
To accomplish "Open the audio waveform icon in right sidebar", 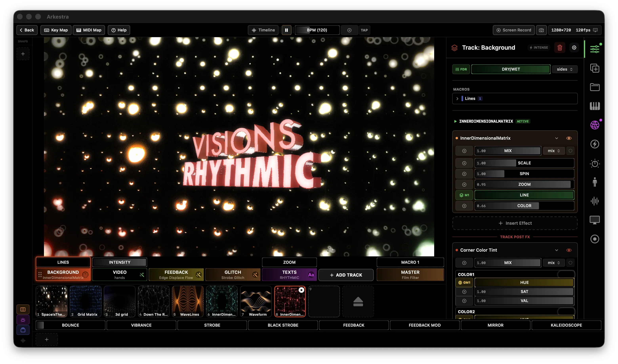I will (x=594, y=201).
